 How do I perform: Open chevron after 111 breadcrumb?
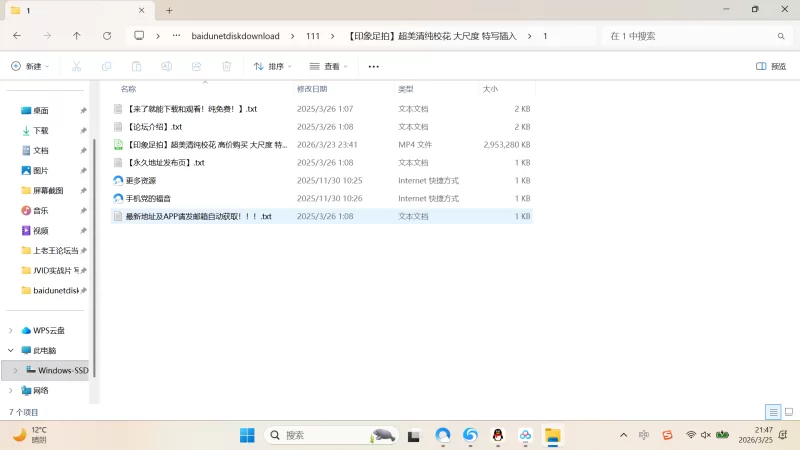pos(333,36)
